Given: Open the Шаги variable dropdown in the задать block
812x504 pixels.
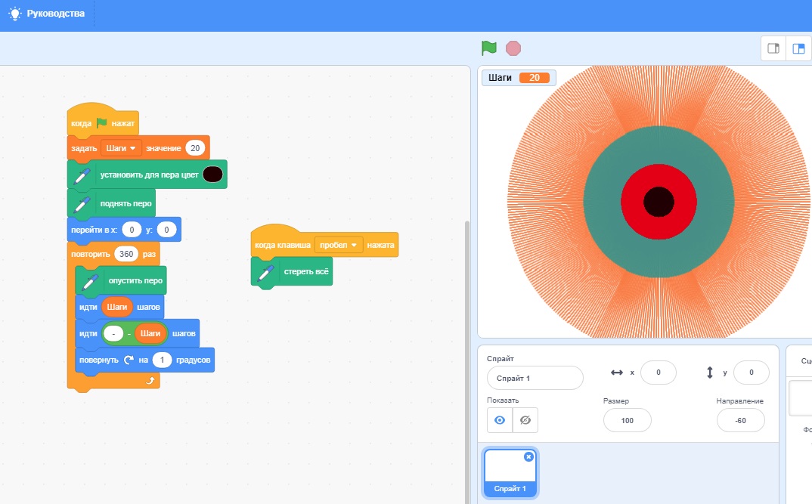Looking at the screenshot, I should 121,148.
